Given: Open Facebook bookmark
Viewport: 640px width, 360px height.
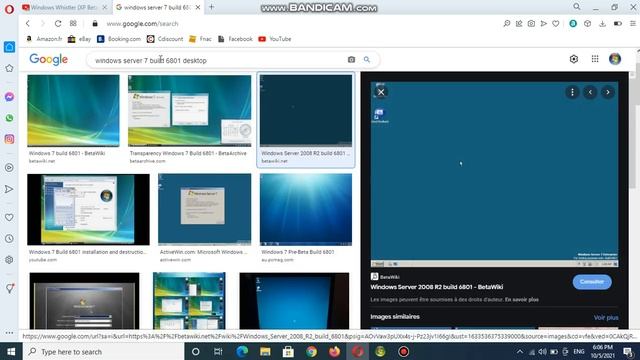Looking at the screenshot, I should tap(235, 39).
